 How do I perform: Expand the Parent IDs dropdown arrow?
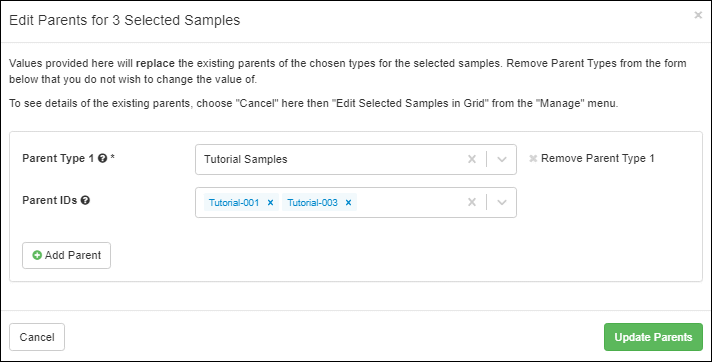pos(502,202)
